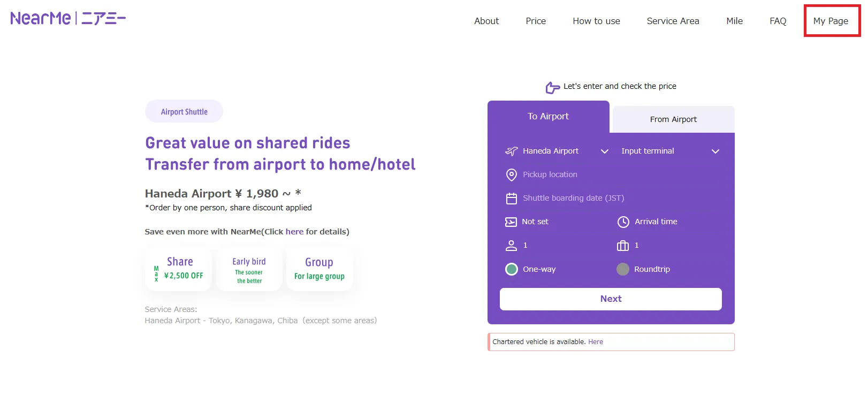The height and width of the screenshot is (396, 868).
Task: Click the map pin pickup location icon
Action: click(x=512, y=174)
